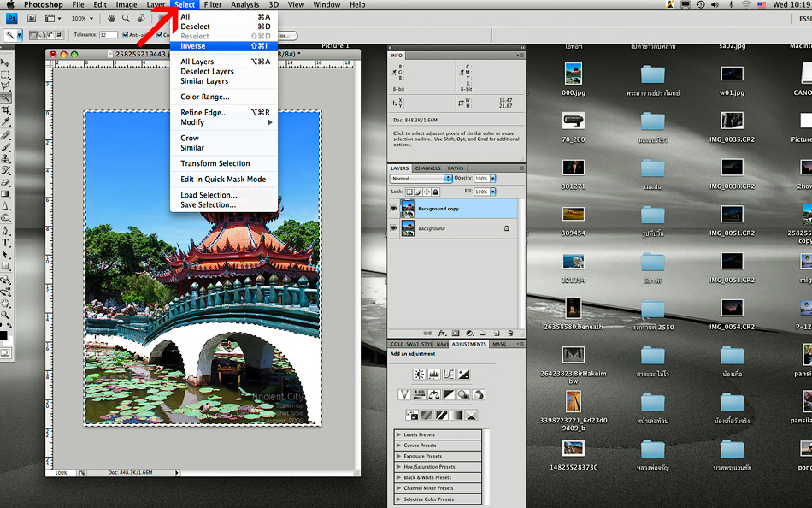Viewport: 812px width, 508px height.
Task: Delete layer using the trash icon
Action: click(510, 333)
